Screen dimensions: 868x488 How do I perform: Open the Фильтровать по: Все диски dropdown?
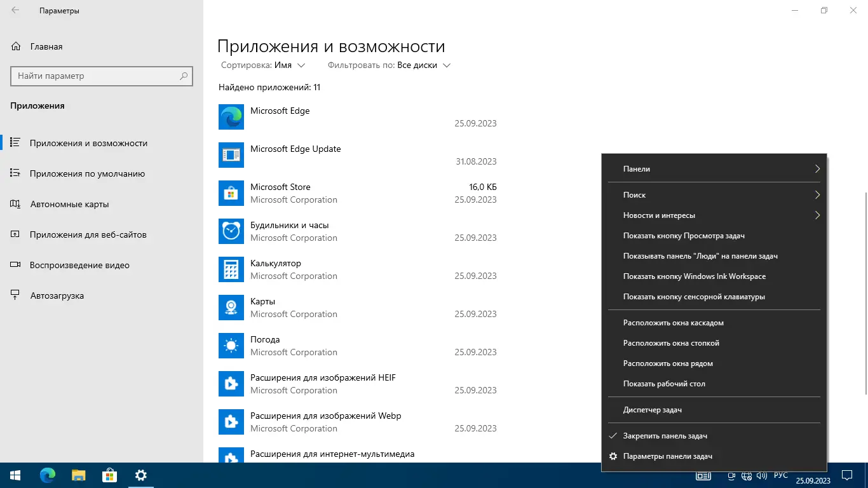click(x=387, y=65)
